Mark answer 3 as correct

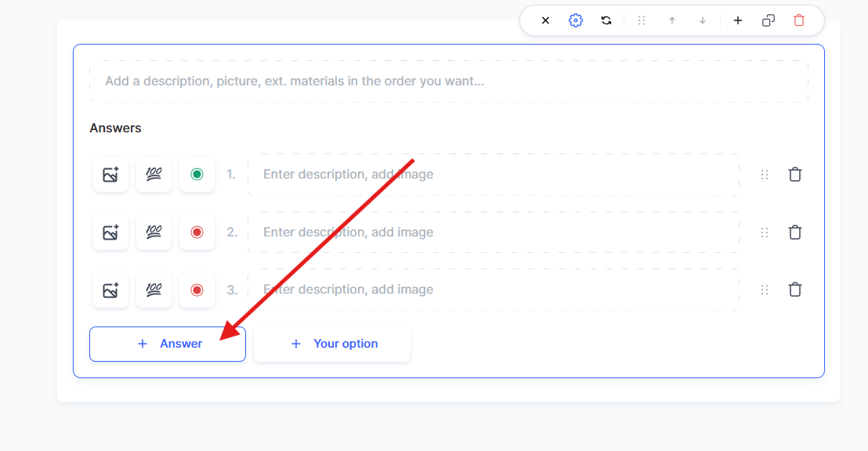[x=197, y=290]
